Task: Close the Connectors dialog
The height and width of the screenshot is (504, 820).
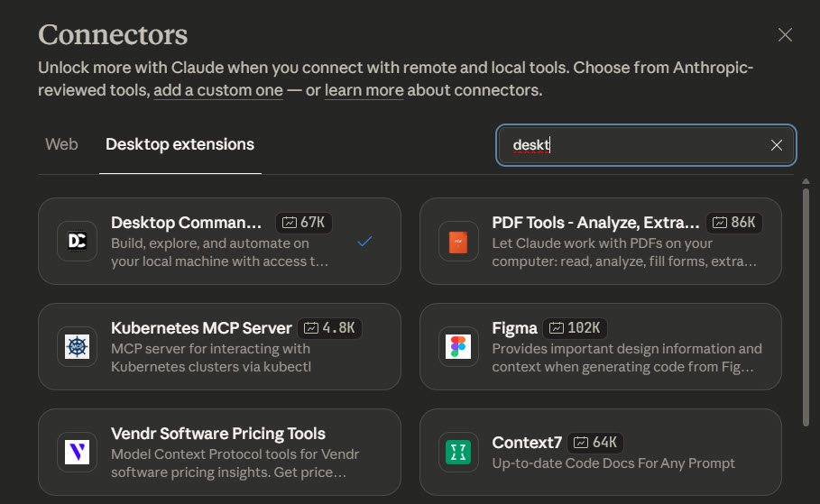Action: tap(785, 35)
